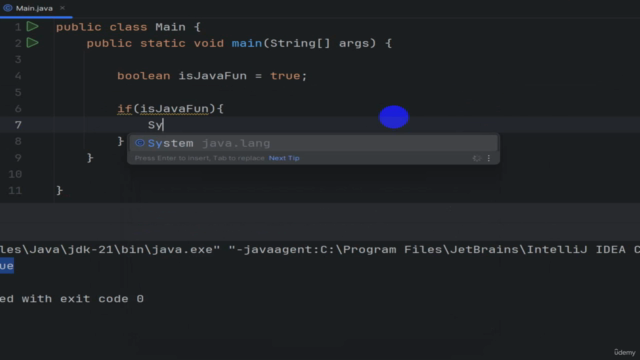Screen dimensions: 640x360
Task: Place the cursor on 'boolean isJavaFun = true;'
Action: 212,76
